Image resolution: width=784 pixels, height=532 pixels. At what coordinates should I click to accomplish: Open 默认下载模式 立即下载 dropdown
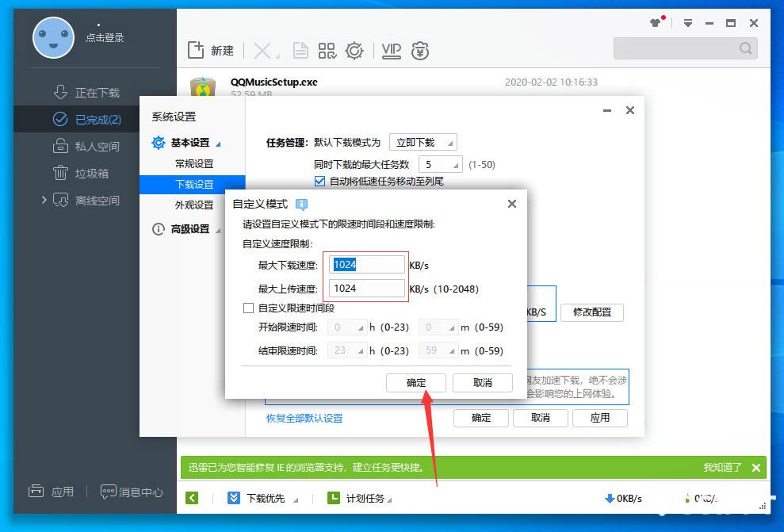click(x=423, y=143)
